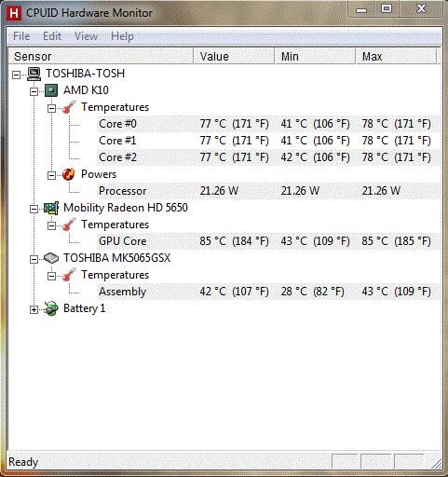This screenshot has height=477, width=448.
Task: Click the Max column header
Action: pos(396,56)
